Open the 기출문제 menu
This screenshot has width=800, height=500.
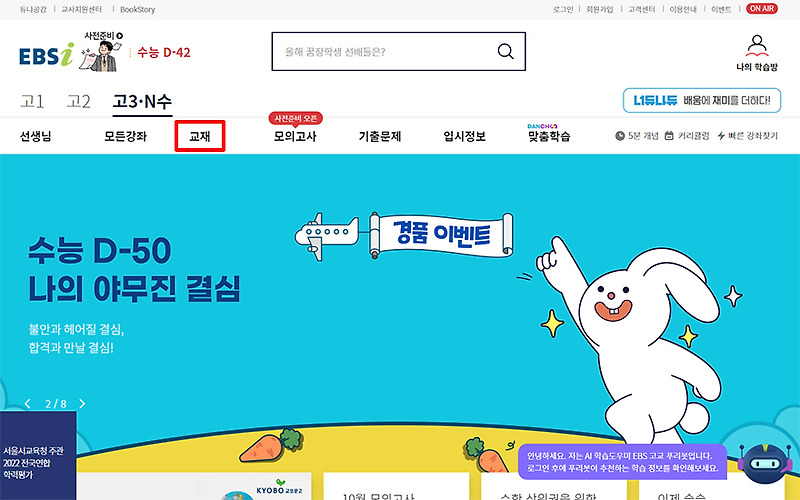click(x=380, y=136)
